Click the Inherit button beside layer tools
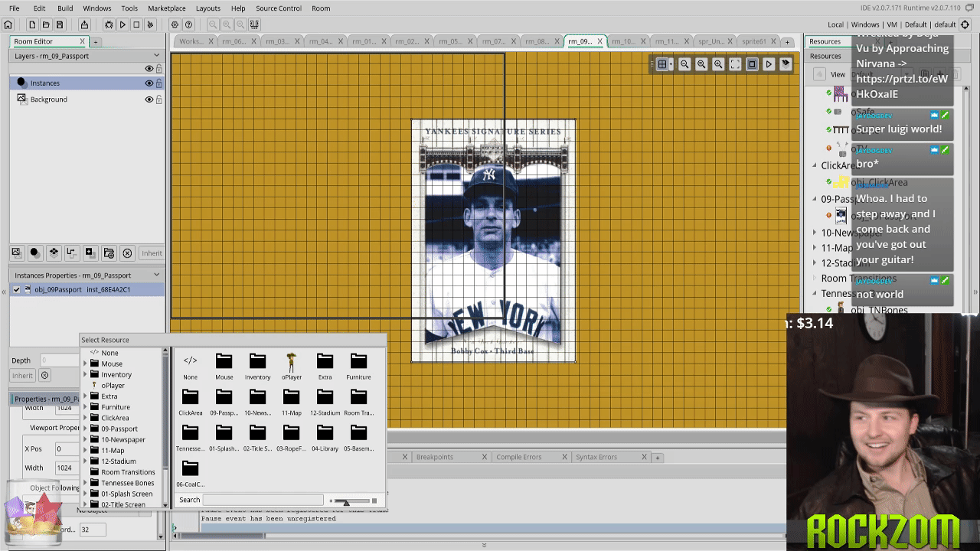980x551 pixels. click(x=152, y=253)
